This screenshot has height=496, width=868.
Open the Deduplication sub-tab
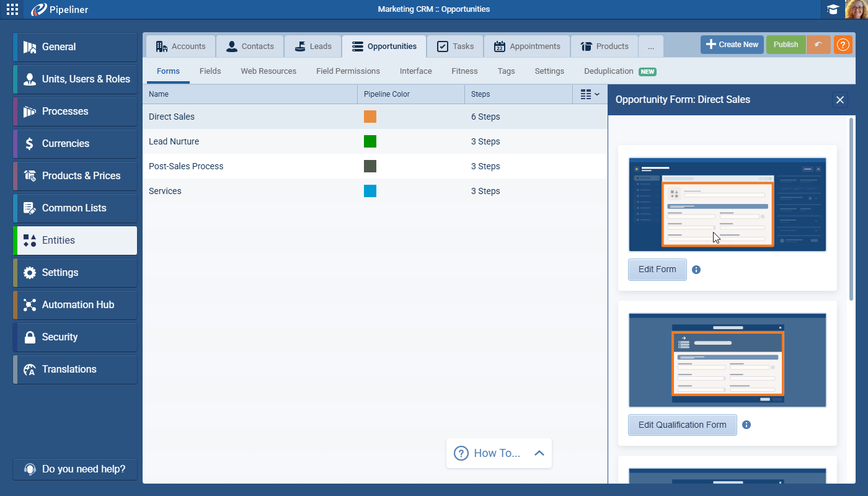[619, 71]
